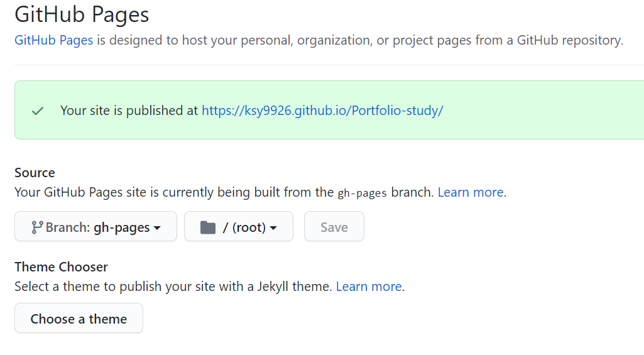Open Learn more link in Source section

pos(471,192)
